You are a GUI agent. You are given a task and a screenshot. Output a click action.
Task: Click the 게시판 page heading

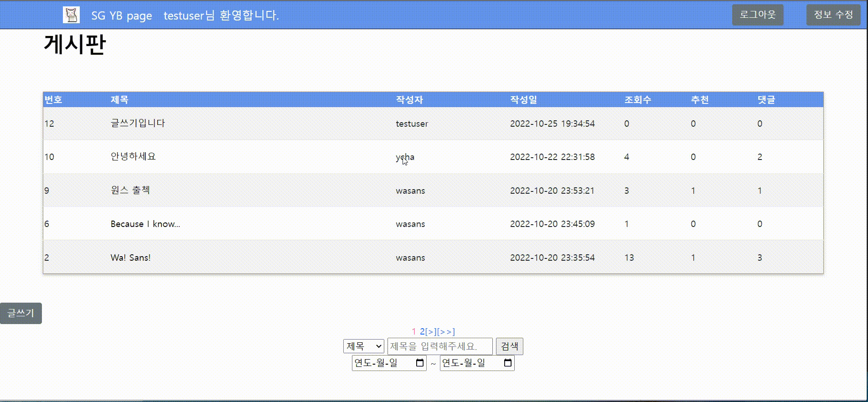pos(75,45)
